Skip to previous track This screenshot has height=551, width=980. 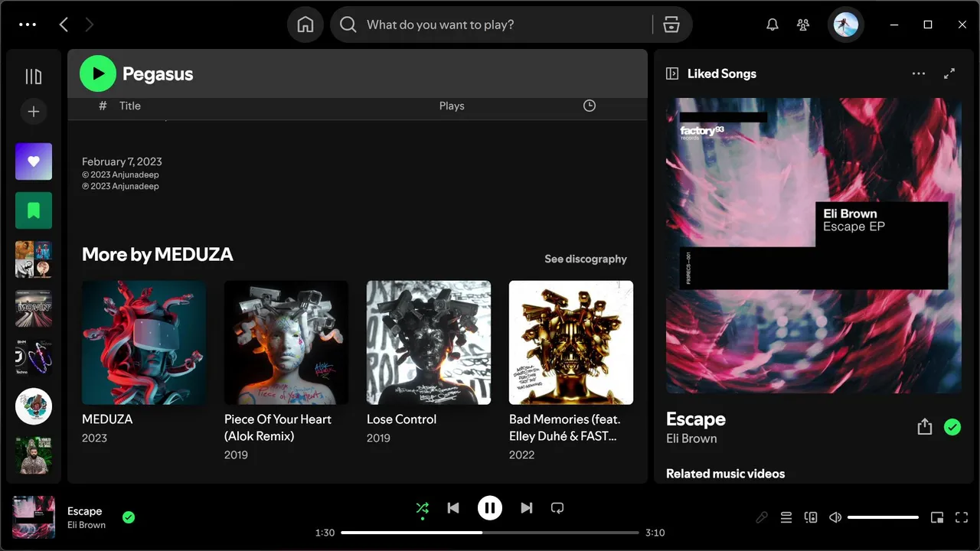pos(453,508)
